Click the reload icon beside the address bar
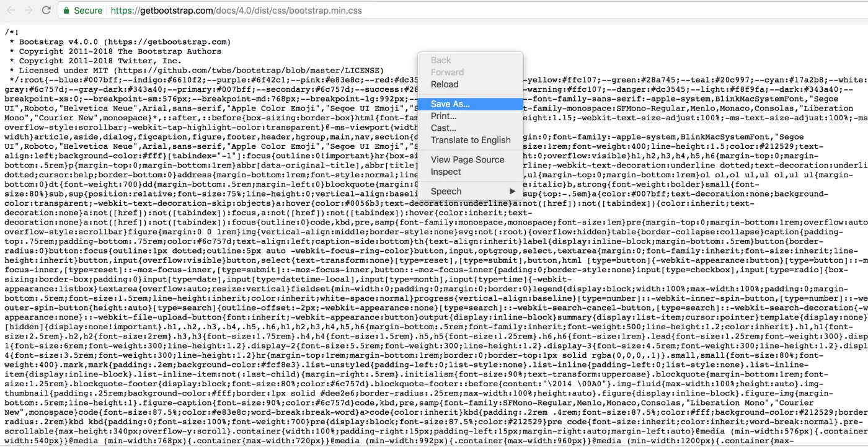This screenshot has height=447, width=868. tap(47, 11)
